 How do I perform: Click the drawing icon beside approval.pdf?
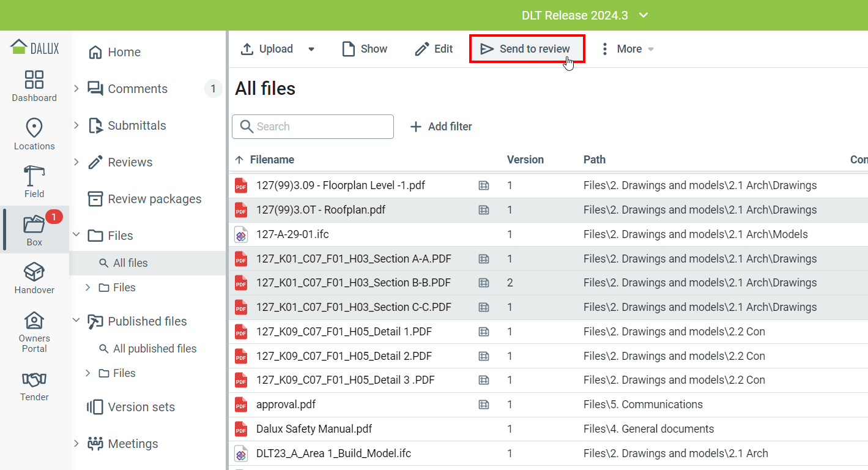[484, 405]
